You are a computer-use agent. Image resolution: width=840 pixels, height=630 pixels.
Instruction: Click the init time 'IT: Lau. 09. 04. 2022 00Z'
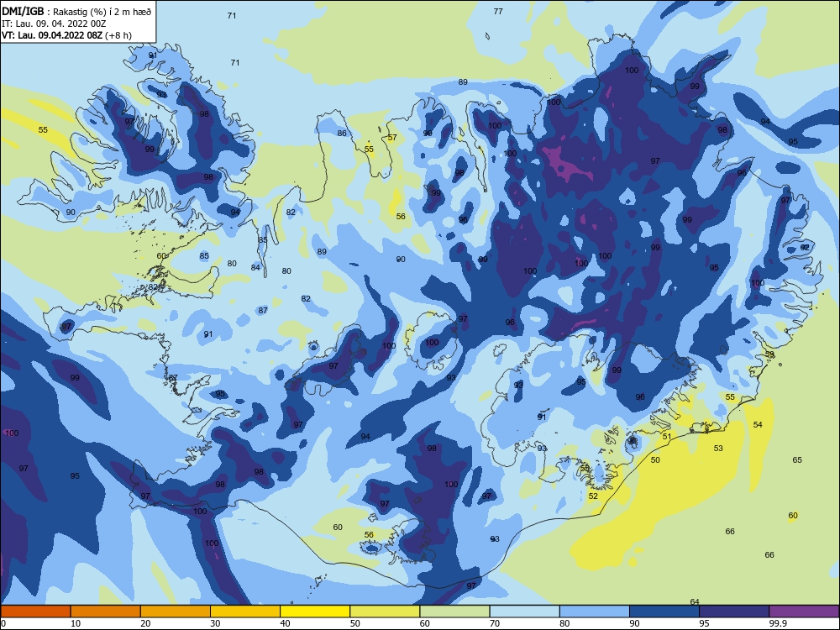click(54, 24)
